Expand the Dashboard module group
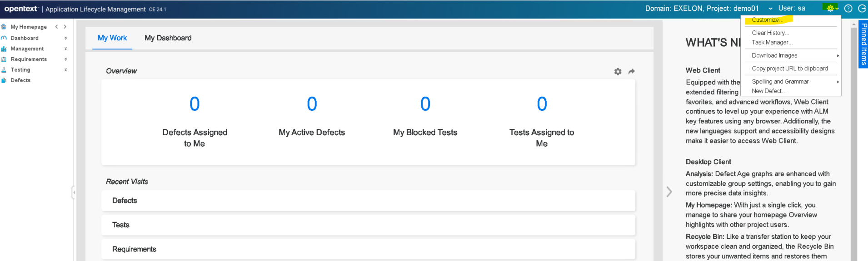The height and width of the screenshot is (261, 868). (65, 38)
